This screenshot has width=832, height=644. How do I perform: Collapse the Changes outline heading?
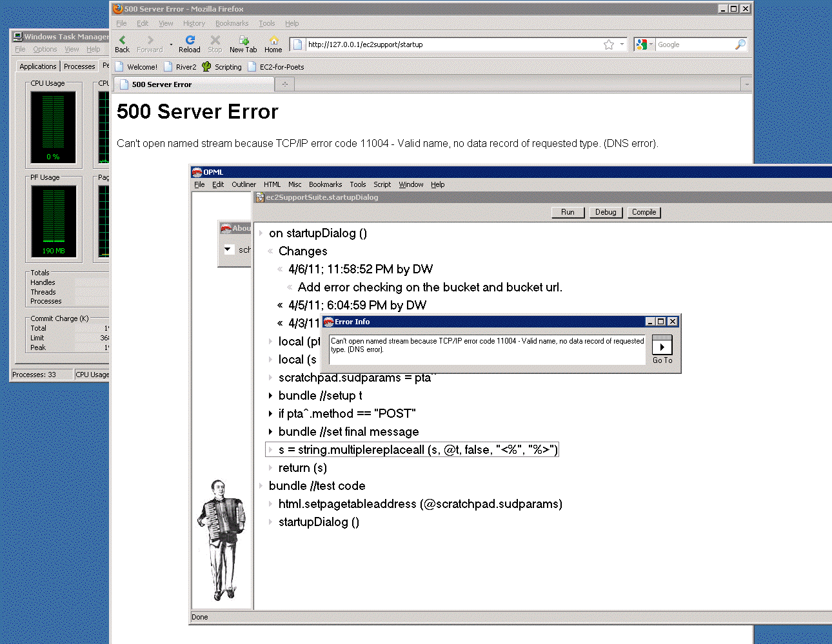[270, 251]
